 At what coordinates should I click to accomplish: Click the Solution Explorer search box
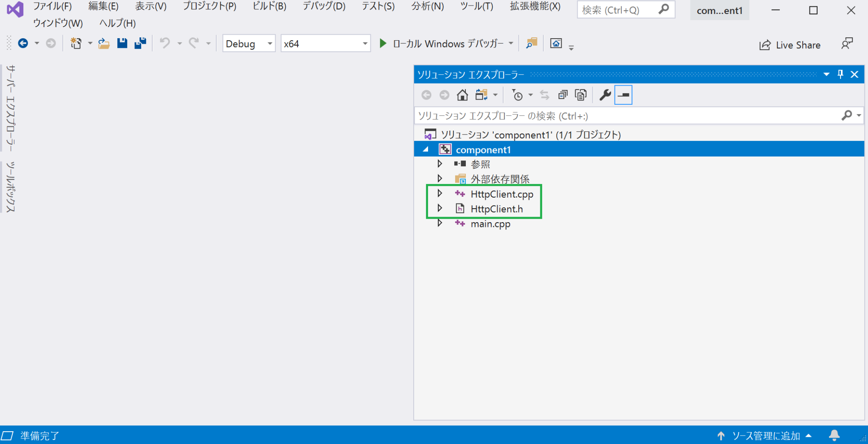pyautogui.click(x=593, y=115)
